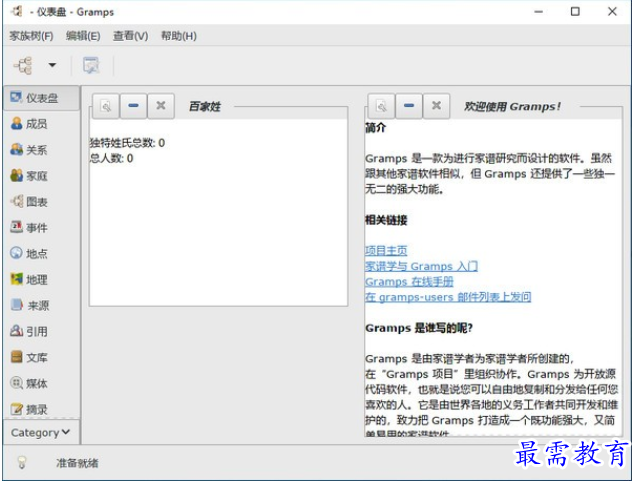Detach the 百家姓 gramplet

tap(106, 106)
